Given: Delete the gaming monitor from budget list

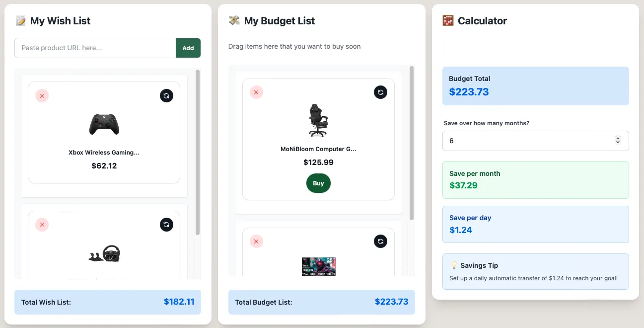Looking at the screenshot, I should click(x=256, y=241).
